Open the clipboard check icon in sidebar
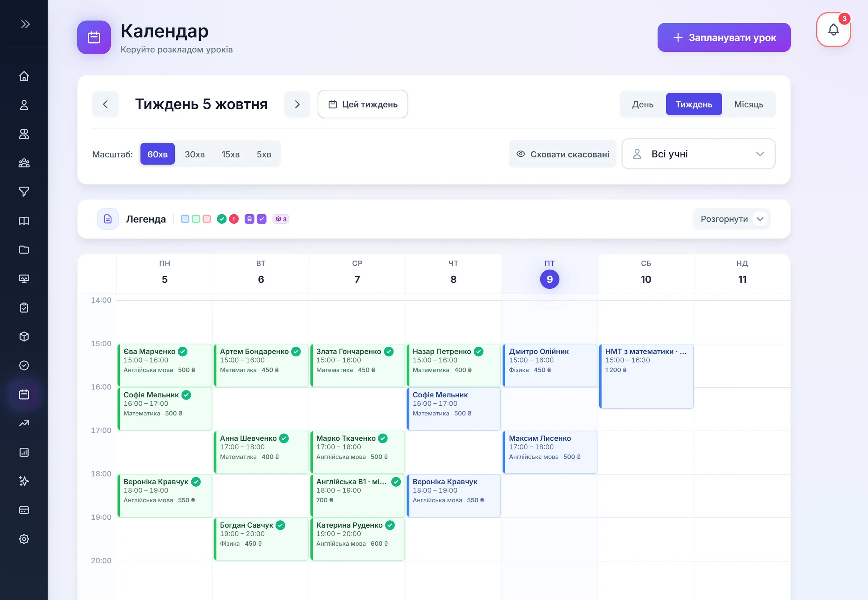Viewport: 868px width, 600px height. click(24, 308)
